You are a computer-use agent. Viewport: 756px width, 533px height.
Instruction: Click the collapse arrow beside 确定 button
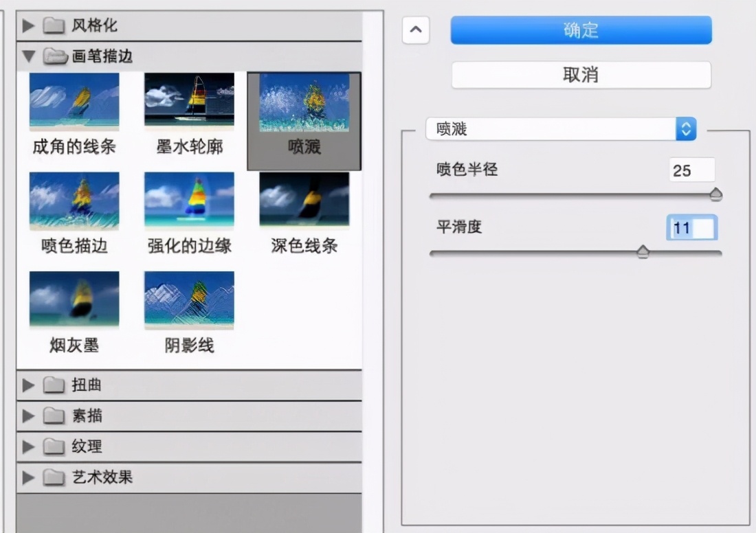[x=416, y=31]
